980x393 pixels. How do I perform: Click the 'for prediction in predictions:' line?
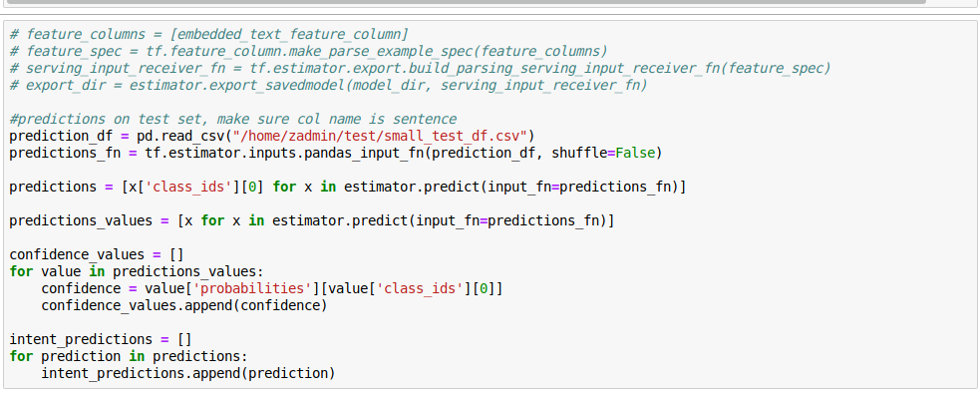click(x=129, y=356)
